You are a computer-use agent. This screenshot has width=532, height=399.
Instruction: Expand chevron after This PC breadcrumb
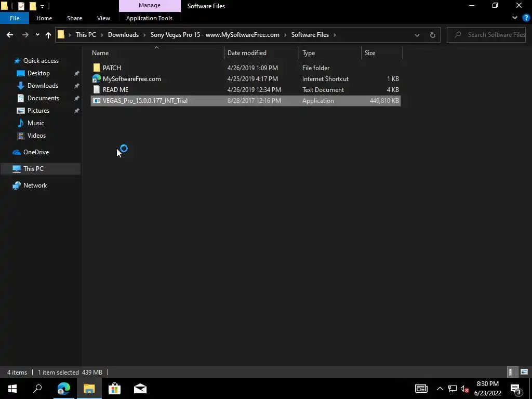102,35
